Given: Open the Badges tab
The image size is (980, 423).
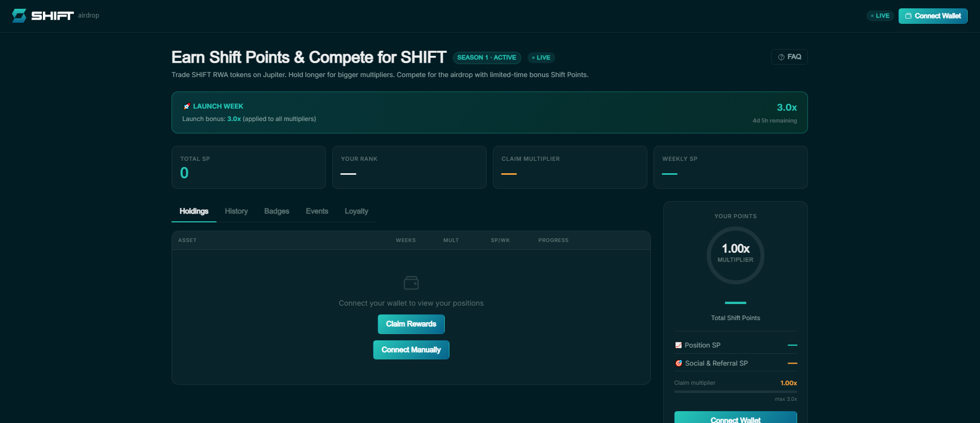Looking at the screenshot, I should coord(276,211).
